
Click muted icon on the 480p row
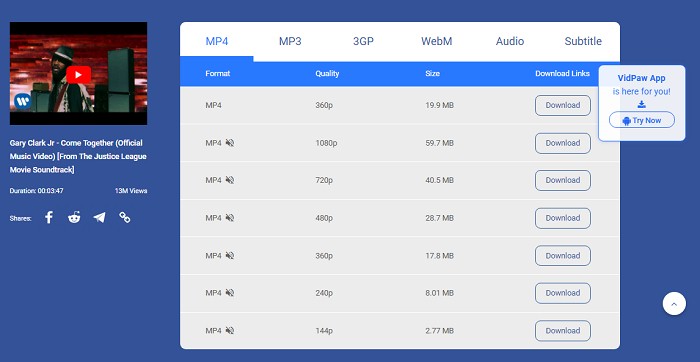point(229,218)
